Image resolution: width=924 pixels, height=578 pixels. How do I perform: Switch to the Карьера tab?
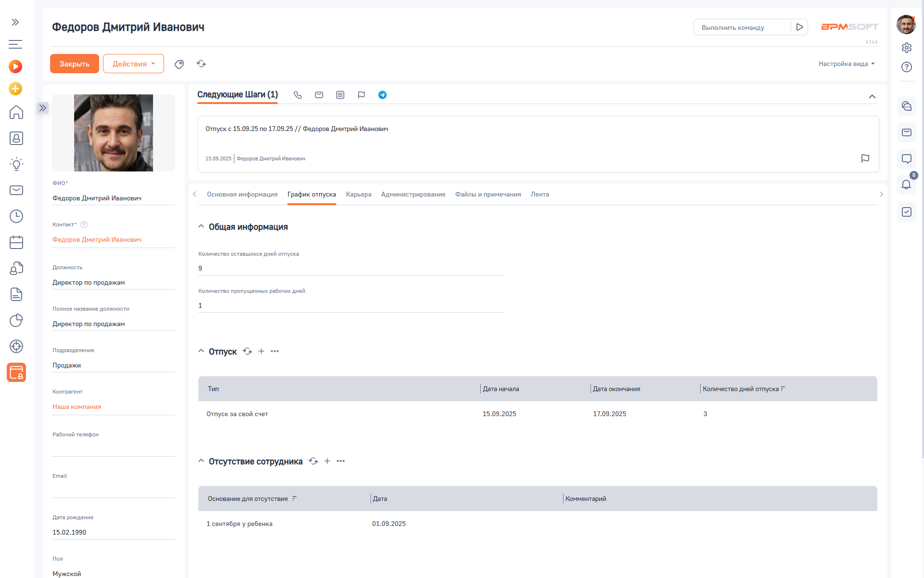(x=359, y=194)
